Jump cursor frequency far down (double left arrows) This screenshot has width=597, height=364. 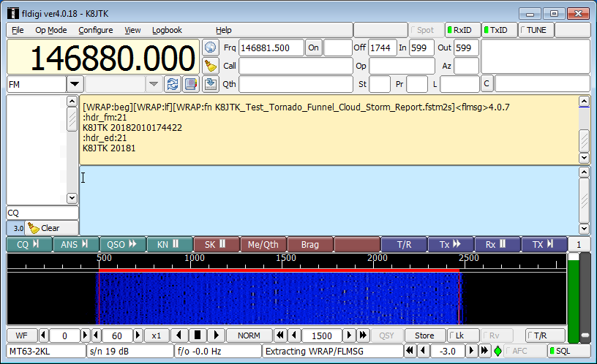pos(279,335)
